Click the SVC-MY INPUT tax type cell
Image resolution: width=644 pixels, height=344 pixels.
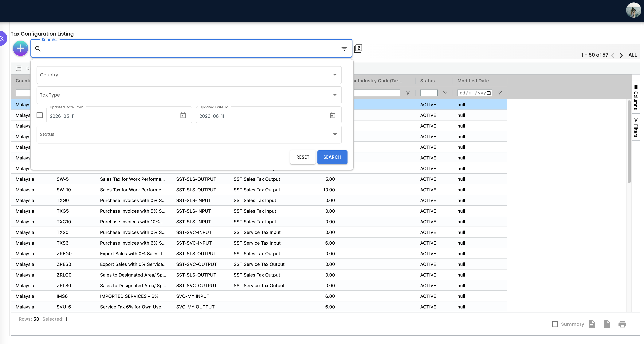click(193, 296)
